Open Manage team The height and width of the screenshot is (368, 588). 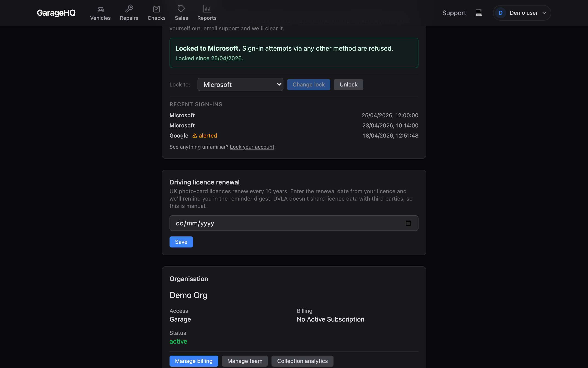pos(245,361)
